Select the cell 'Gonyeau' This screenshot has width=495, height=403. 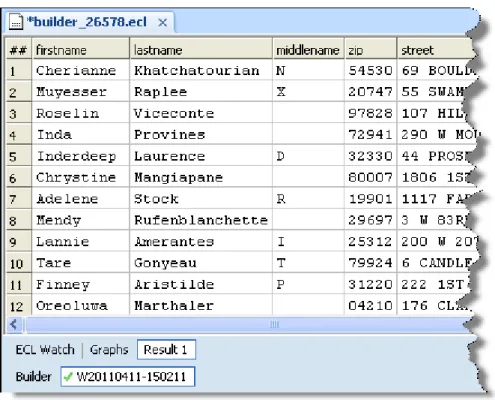pyautogui.click(x=201, y=263)
